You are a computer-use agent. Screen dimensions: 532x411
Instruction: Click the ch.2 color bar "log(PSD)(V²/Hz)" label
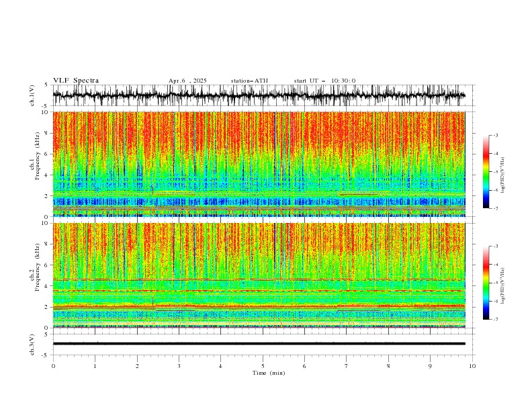(x=503, y=285)
